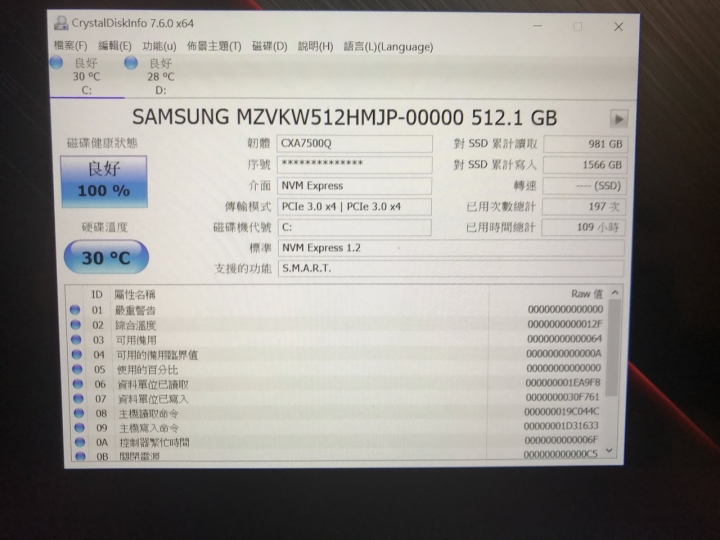Click the attribute list scrollbar thumb
The image size is (720, 540).
coord(613,348)
